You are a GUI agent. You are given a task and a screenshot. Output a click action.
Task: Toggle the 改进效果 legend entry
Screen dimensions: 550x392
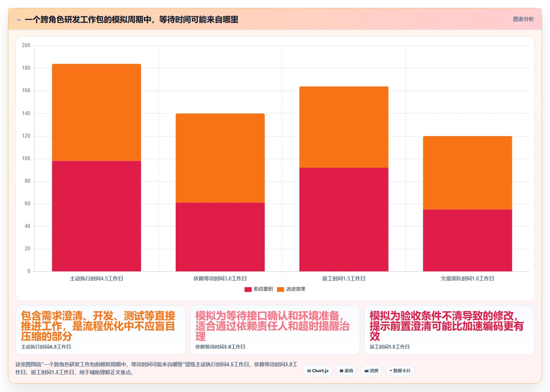point(291,289)
